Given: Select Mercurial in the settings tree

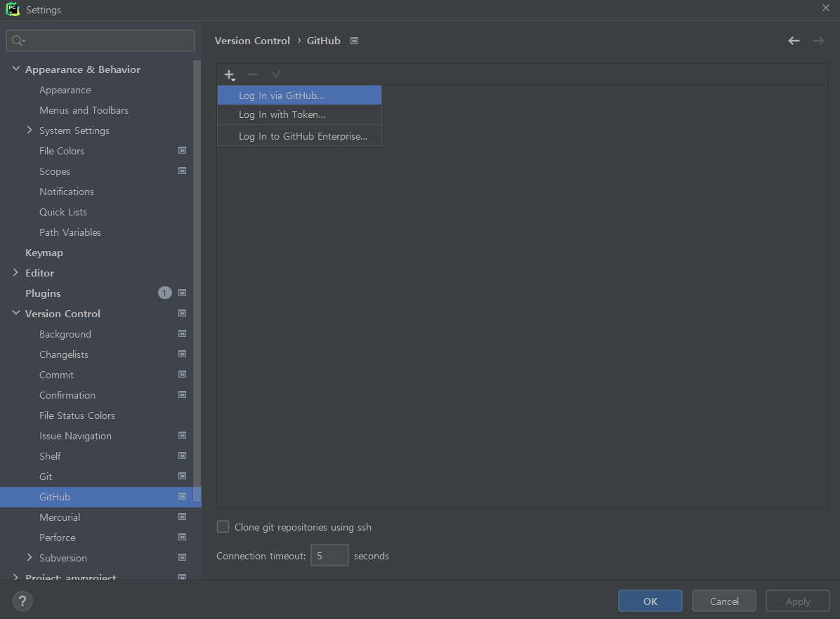Looking at the screenshot, I should [x=60, y=517].
